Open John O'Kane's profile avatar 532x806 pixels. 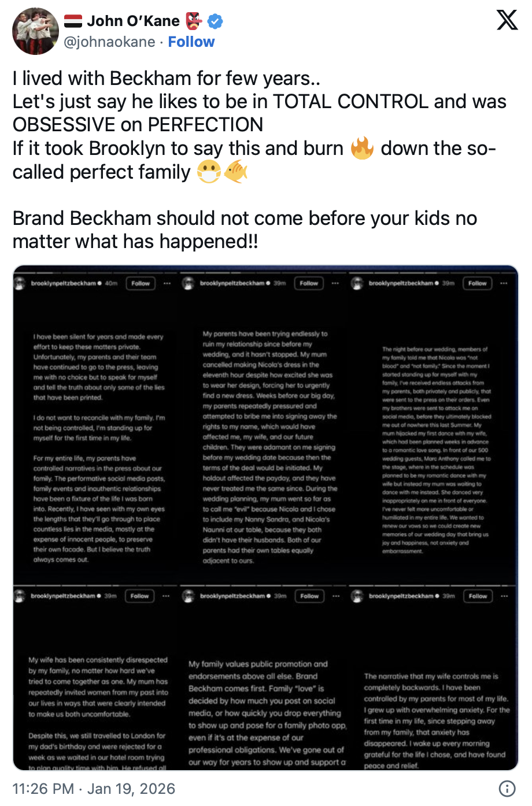(x=35, y=31)
